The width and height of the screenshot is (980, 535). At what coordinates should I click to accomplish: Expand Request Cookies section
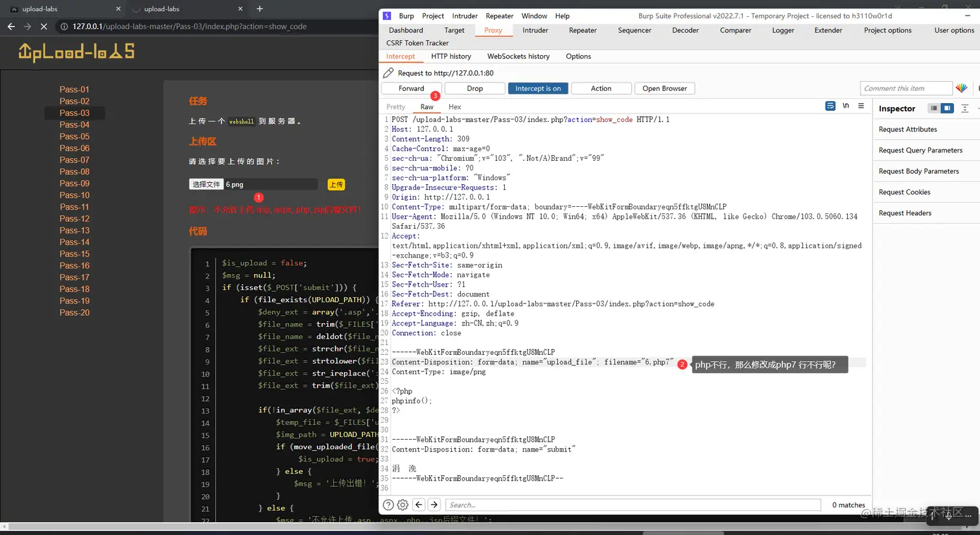tap(904, 192)
